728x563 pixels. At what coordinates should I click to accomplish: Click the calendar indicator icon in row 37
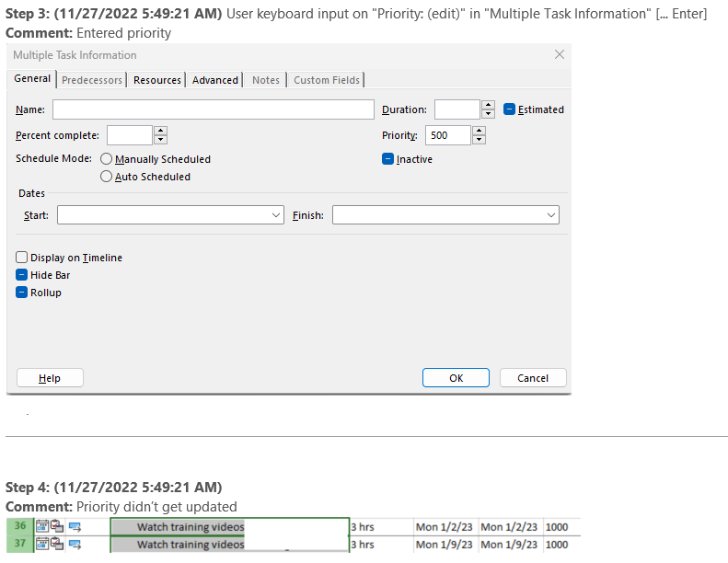[x=42, y=544]
